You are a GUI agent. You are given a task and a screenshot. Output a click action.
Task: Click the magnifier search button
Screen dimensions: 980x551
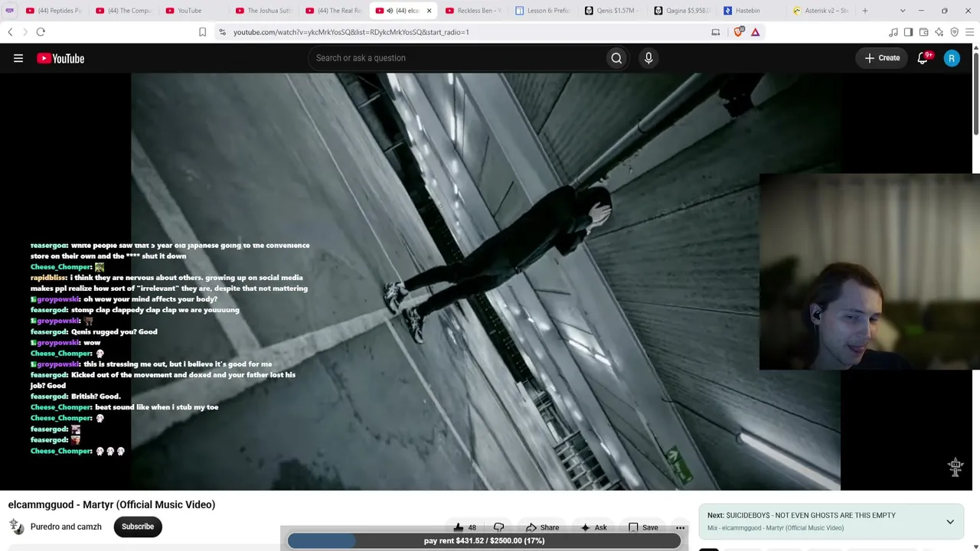coord(616,58)
